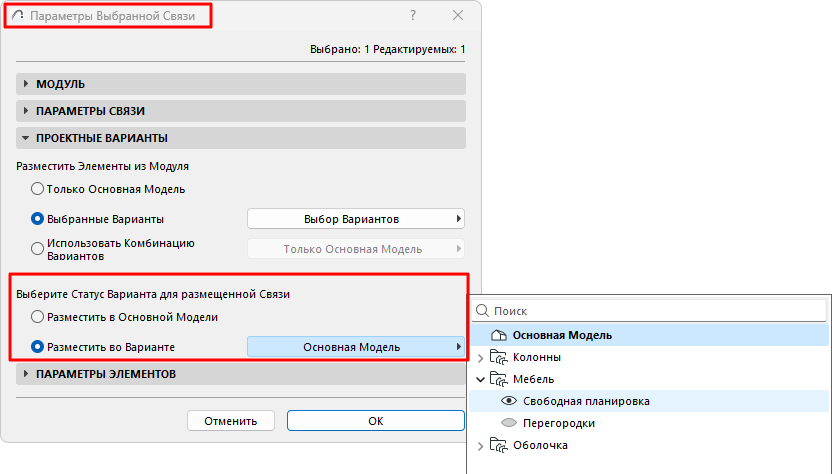Collapse the ПРОЕКТНЫЕ ВАРИАНТЫ section
The width and height of the screenshot is (832, 474).
click(x=27, y=138)
